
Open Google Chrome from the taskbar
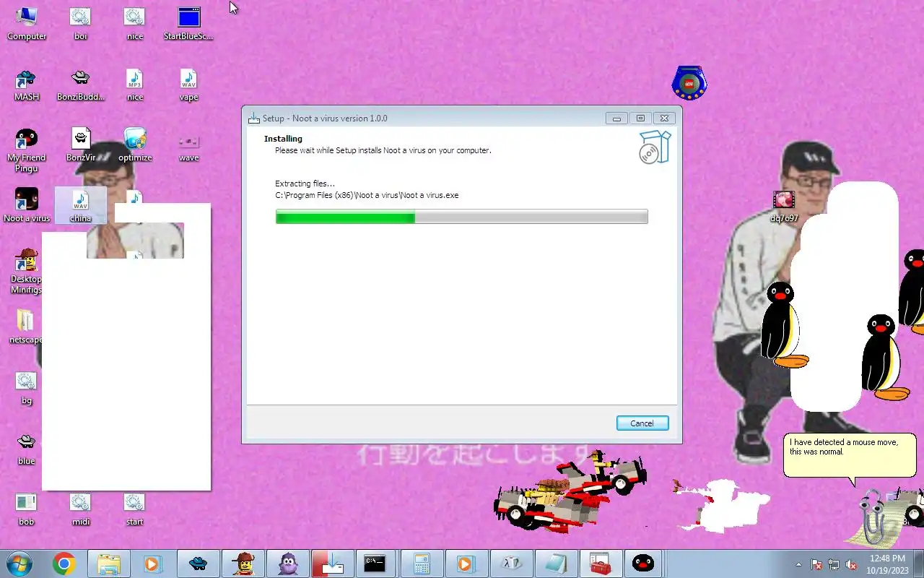[64, 563]
